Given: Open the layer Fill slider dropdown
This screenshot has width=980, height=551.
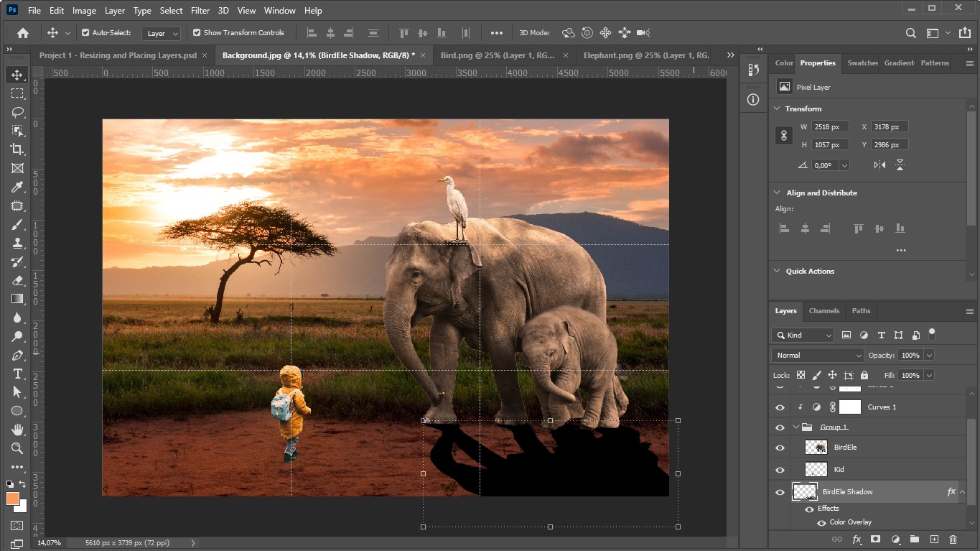Looking at the screenshot, I should 929,375.
